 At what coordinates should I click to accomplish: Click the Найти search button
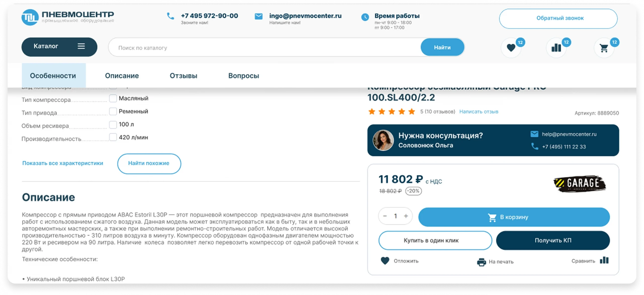tap(442, 47)
